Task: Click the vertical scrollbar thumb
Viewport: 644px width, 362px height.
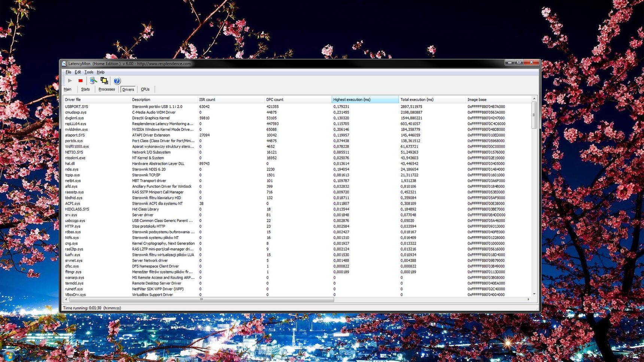Action: pyautogui.click(x=534, y=115)
